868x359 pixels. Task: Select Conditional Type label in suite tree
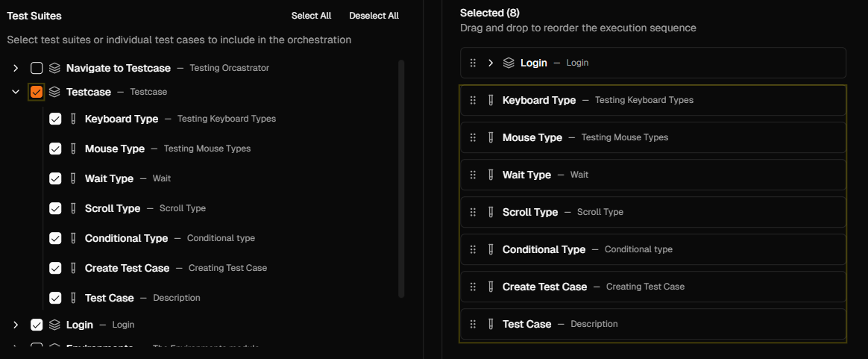(x=126, y=238)
